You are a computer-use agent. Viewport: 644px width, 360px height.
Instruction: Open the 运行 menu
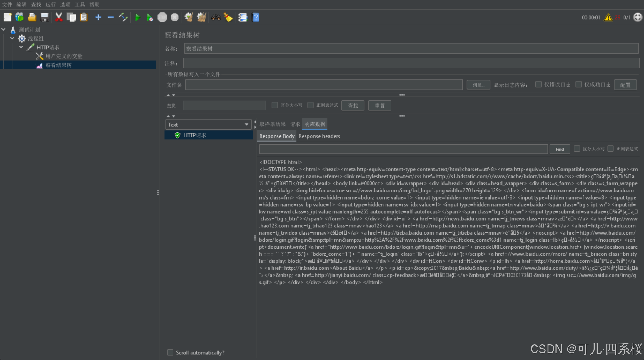coord(50,4)
